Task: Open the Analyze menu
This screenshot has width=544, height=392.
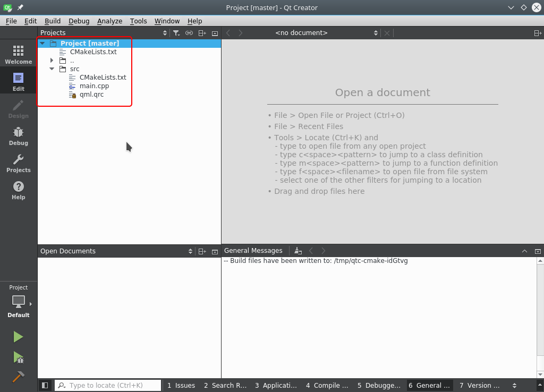Action: pos(109,21)
